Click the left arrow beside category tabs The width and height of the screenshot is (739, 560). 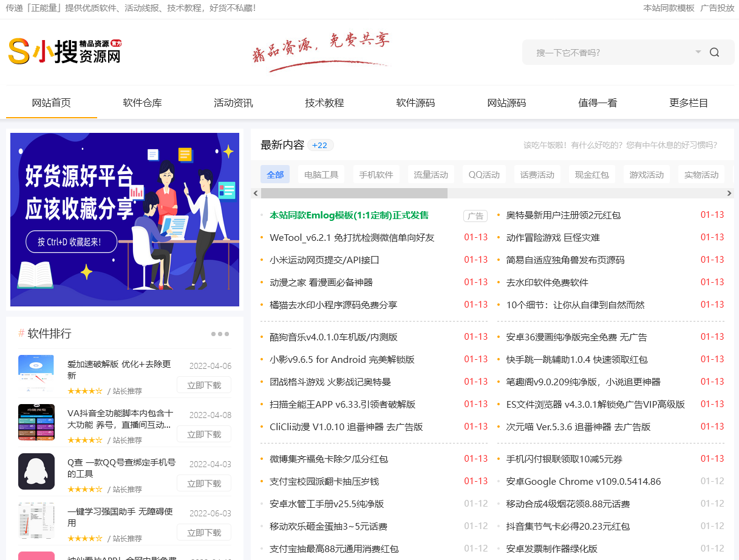coord(256,193)
